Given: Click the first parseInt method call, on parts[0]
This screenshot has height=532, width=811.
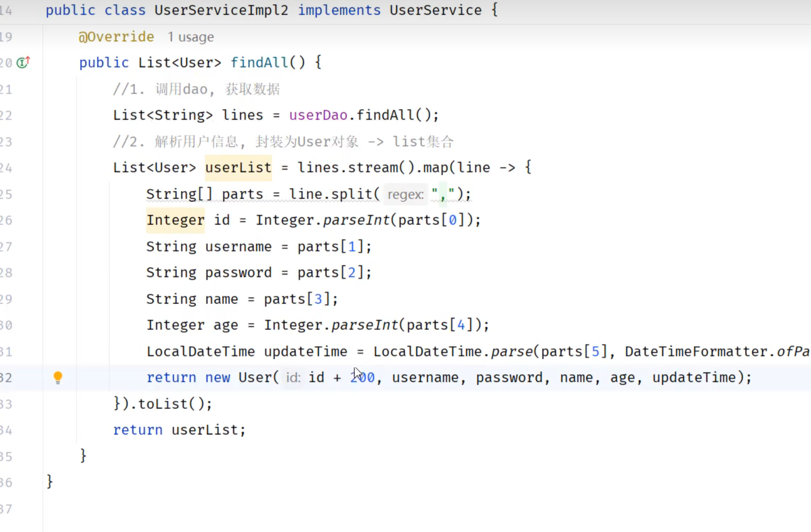Looking at the screenshot, I should (x=356, y=220).
